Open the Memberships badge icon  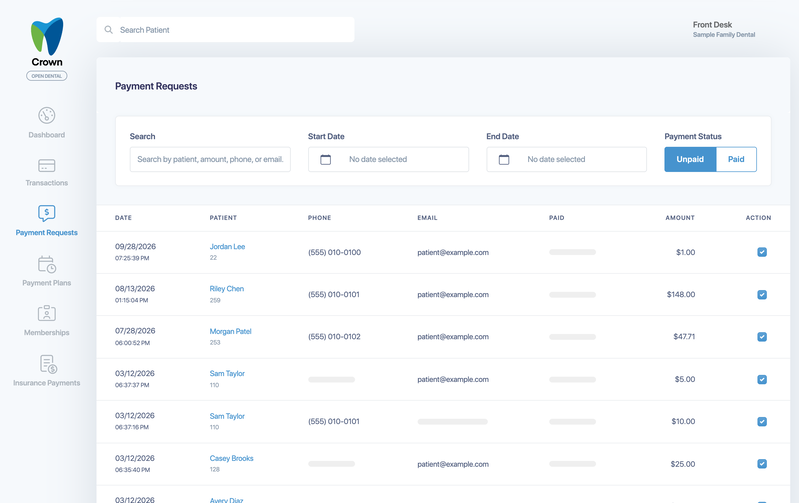(x=46, y=313)
